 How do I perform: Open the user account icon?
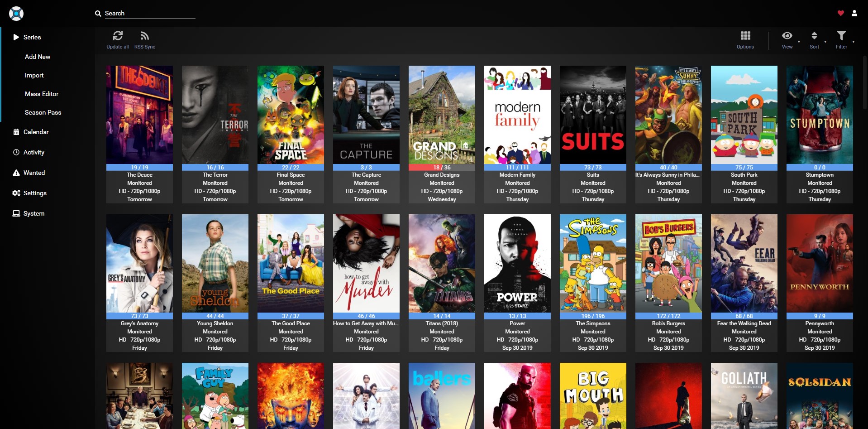[x=854, y=13]
